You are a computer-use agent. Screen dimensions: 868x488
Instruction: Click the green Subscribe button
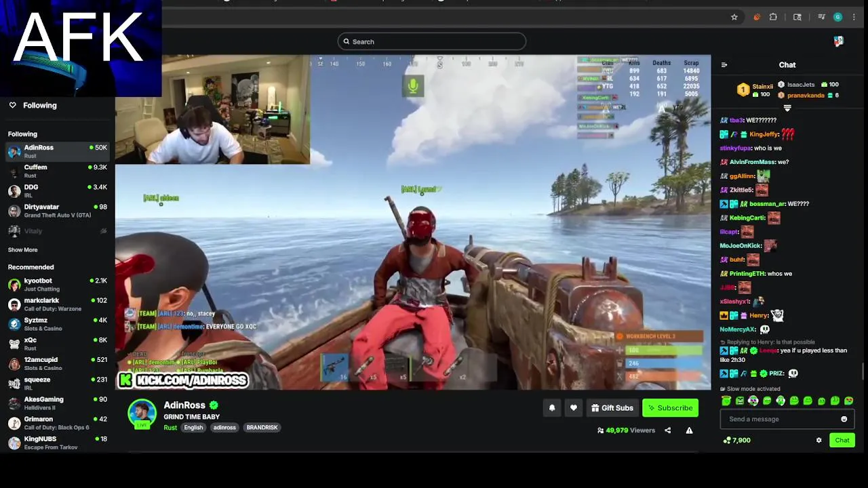(x=670, y=408)
